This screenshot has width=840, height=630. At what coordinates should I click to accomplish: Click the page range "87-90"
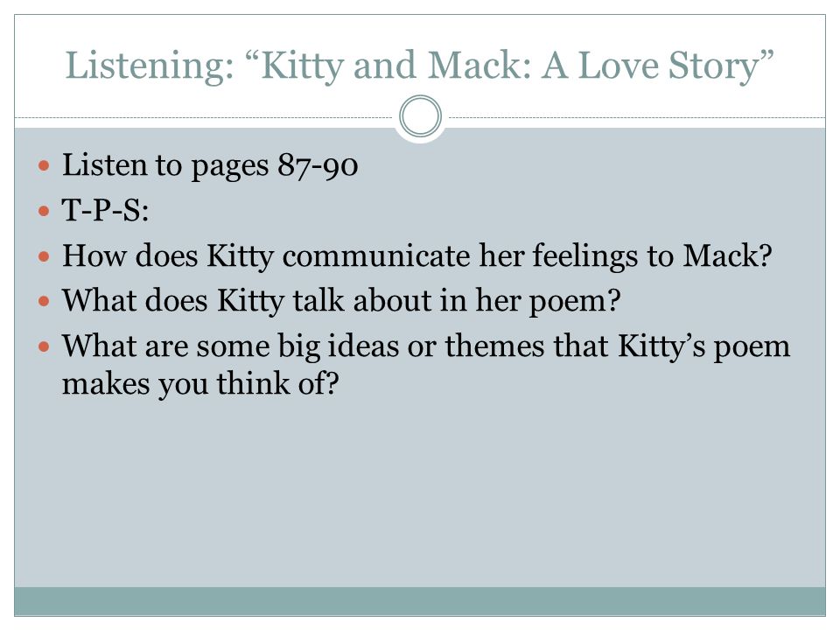[318, 165]
